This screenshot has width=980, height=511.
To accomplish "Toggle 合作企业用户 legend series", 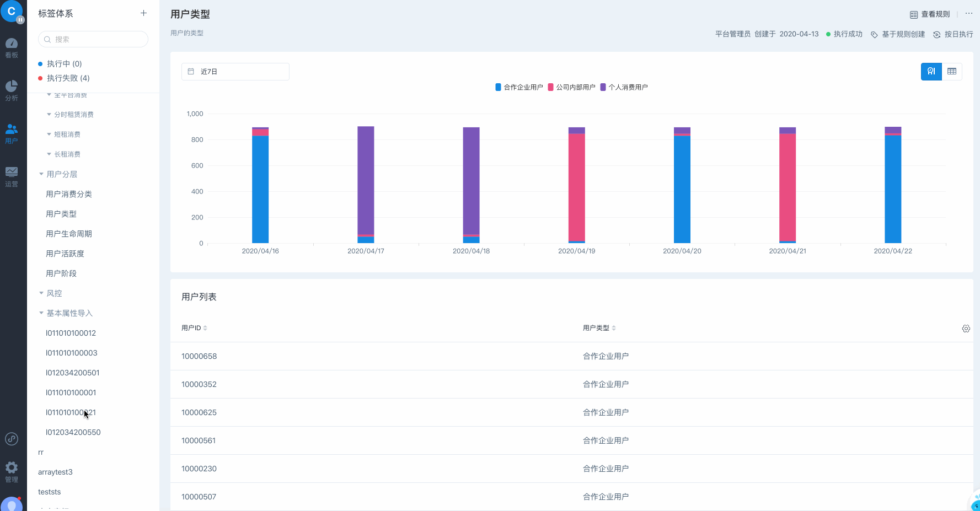I will (519, 87).
